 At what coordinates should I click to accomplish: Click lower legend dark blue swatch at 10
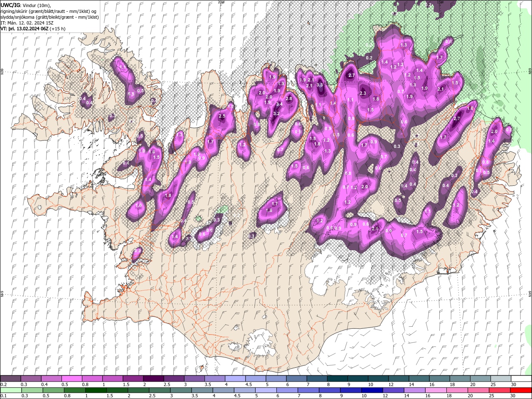(372, 390)
